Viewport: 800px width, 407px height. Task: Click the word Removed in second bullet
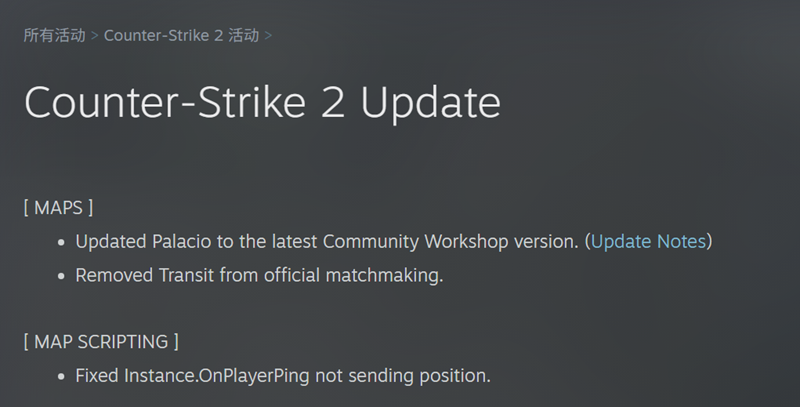pyautogui.click(x=114, y=275)
